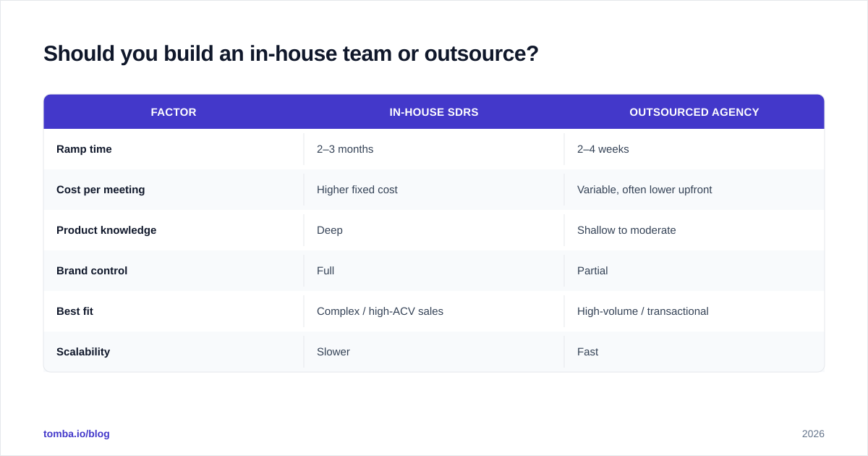Select the OUTSOURCED AGENCY column header
868x456 pixels.
pos(694,112)
